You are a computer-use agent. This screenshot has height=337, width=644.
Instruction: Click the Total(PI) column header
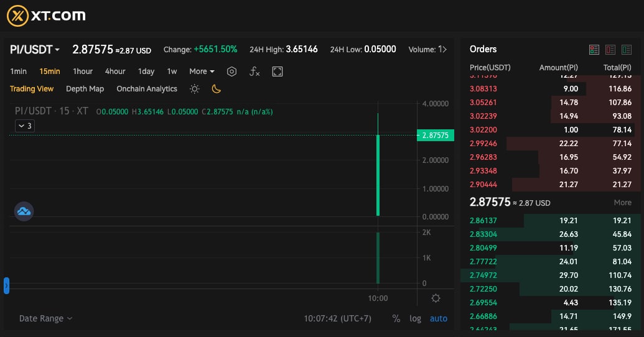tap(617, 67)
